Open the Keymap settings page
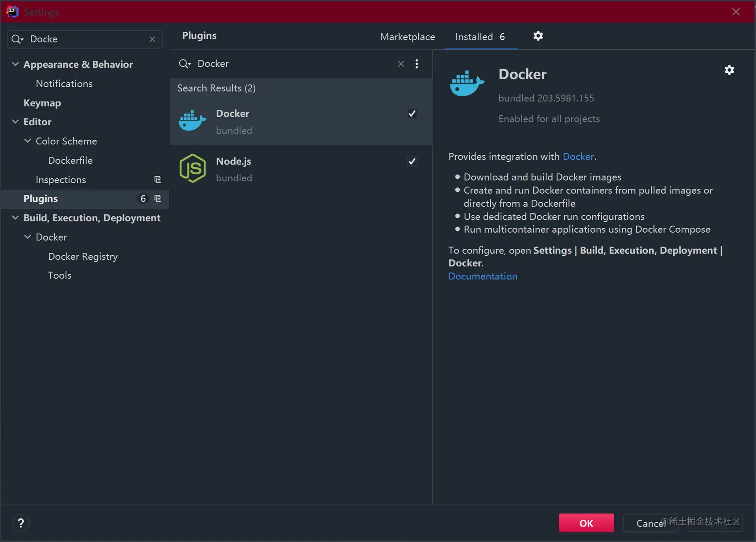The image size is (756, 542). tap(42, 103)
